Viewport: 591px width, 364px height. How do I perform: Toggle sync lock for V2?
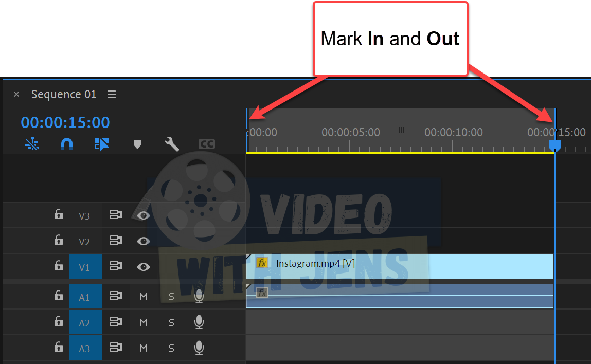[116, 241]
